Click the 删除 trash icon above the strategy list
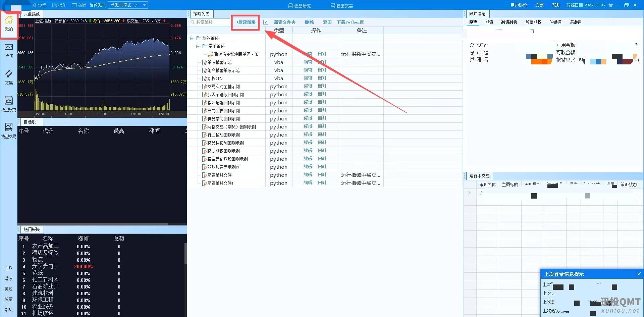Viewport: 644px width, 317px height. pos(309,22)
